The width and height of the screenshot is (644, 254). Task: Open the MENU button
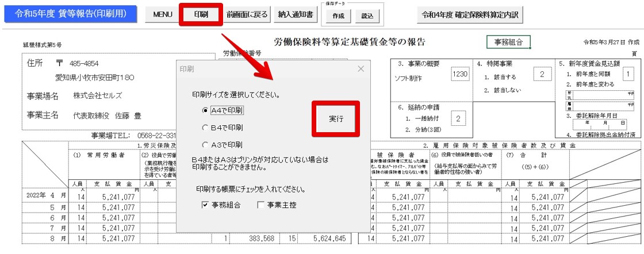coord(163,15)
